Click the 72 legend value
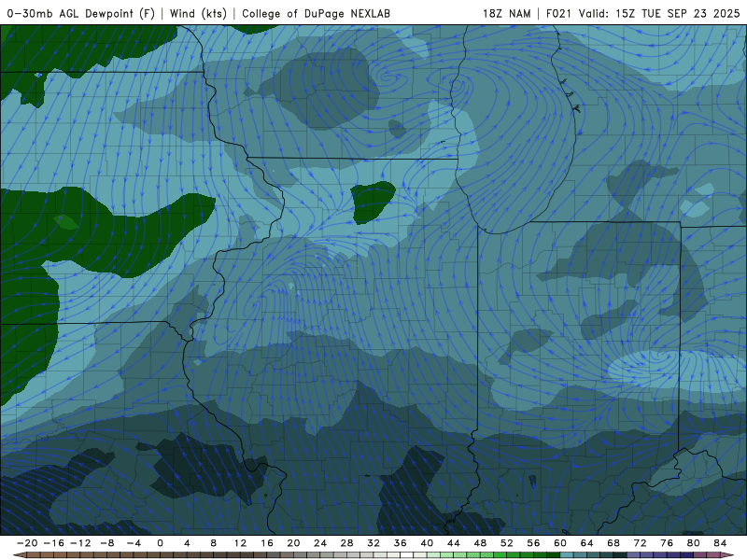Image resolution: width=747 pixels, height=560 pixels. click(641, 543)
